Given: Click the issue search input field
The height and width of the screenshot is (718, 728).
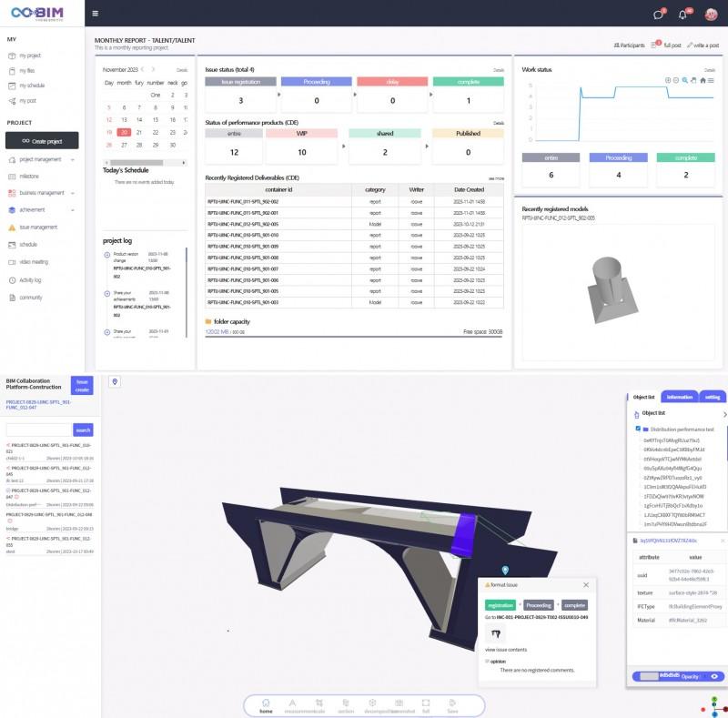Looking at the screenshot, I should (x=38, y=430).
